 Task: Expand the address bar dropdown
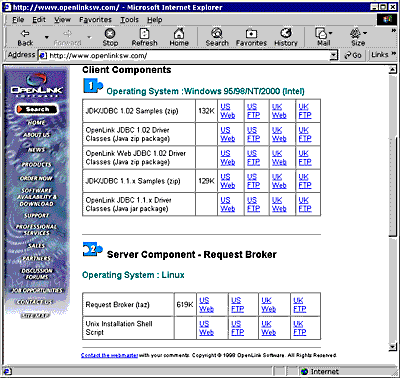coord(334,55)
